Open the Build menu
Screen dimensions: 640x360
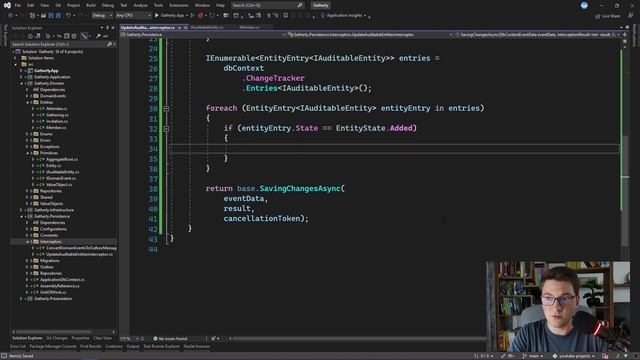coord(91,5)
